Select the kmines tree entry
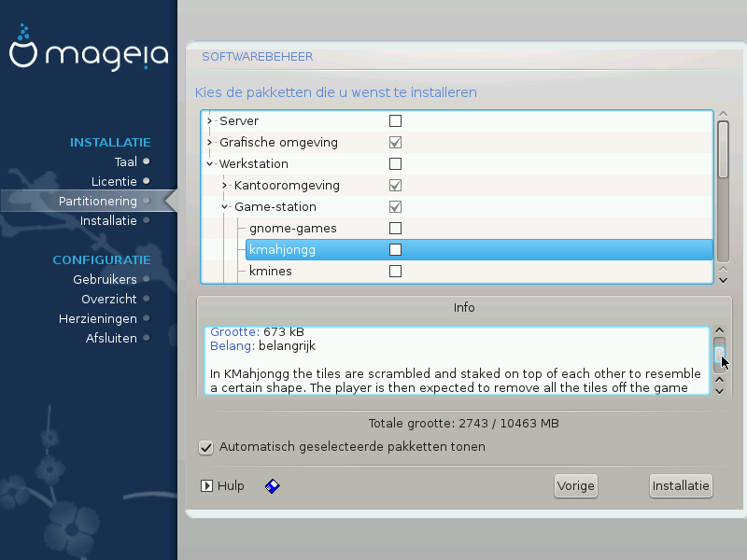Viewport: 747px width, 560px height. tap(271, 272)
